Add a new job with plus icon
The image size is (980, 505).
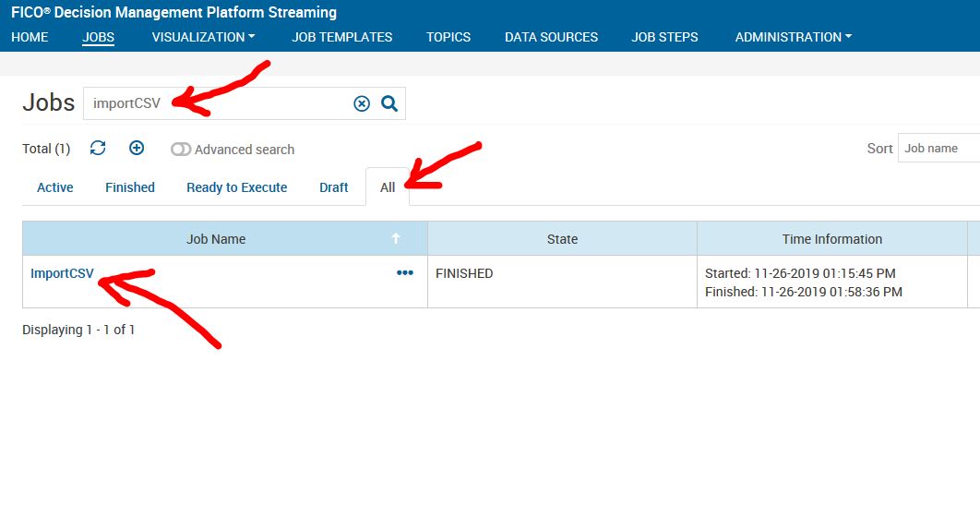[137, 148]
